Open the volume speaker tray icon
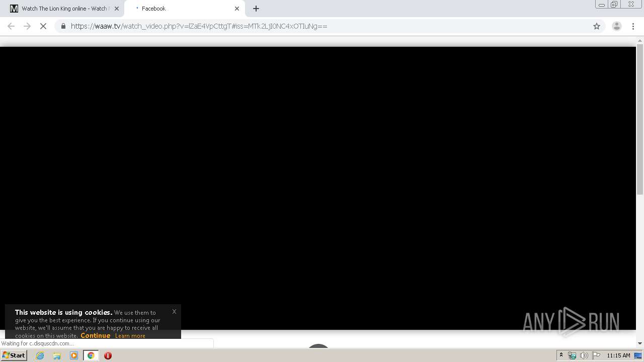Viewport: 644px width, 362px height. coord(584,355)
